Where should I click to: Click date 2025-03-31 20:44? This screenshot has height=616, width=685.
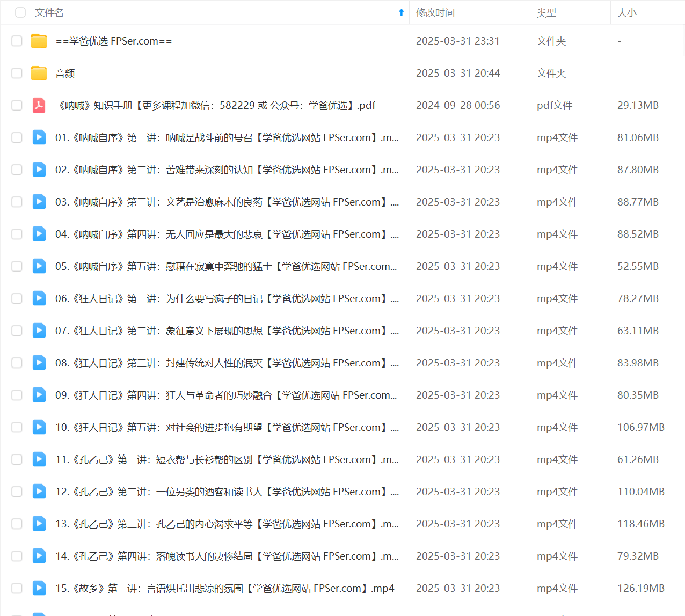[458, 73]
